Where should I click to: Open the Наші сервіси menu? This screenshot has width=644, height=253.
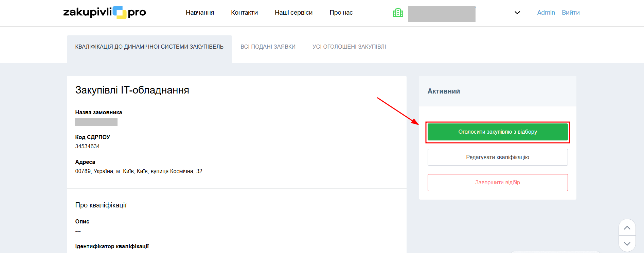pos(293,13)
